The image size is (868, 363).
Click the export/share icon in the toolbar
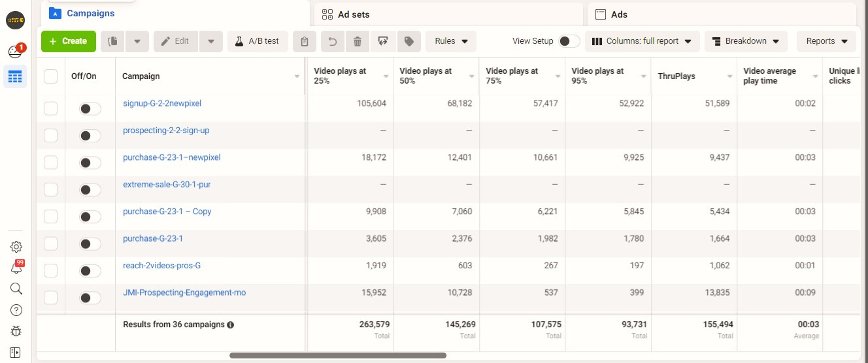382,41
